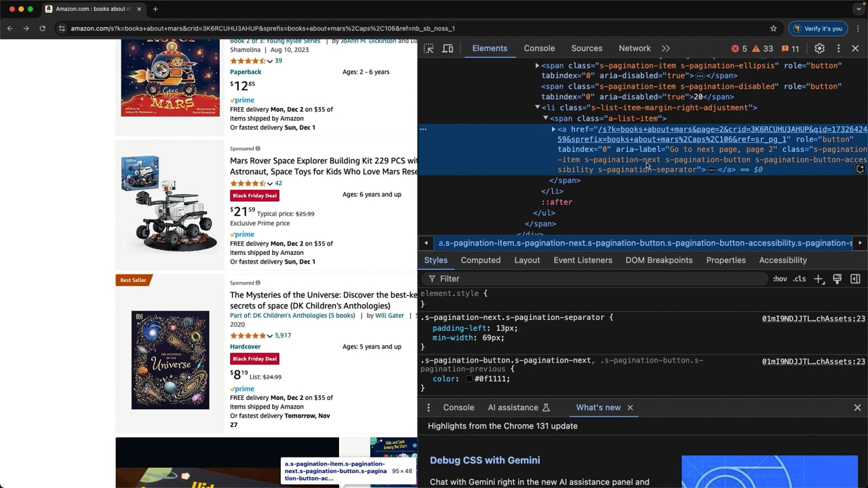Click the styles Filter input field
The image size is (868, 488).
click(597, 279)
